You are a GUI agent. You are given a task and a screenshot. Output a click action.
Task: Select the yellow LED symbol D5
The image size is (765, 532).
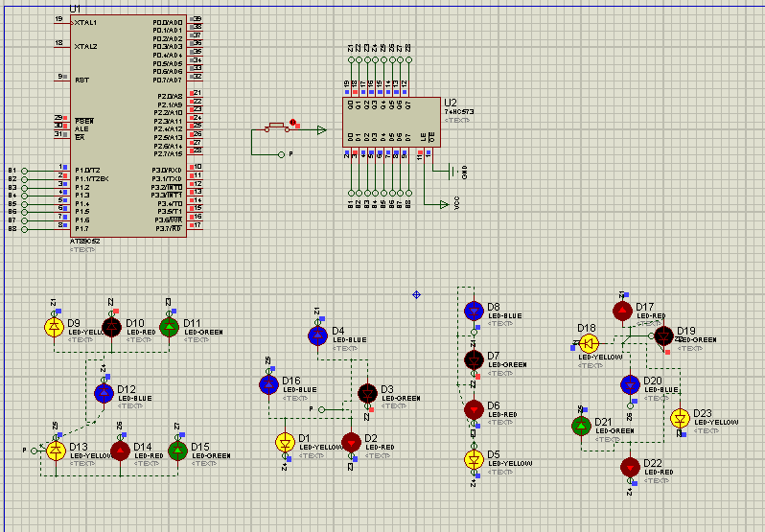point(474,459)
